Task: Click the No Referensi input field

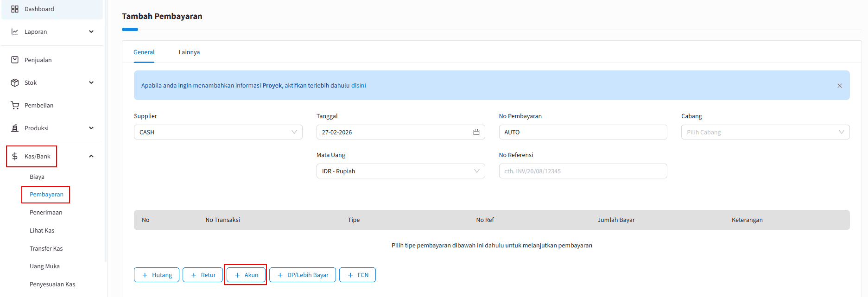Action: pos(583,171)
